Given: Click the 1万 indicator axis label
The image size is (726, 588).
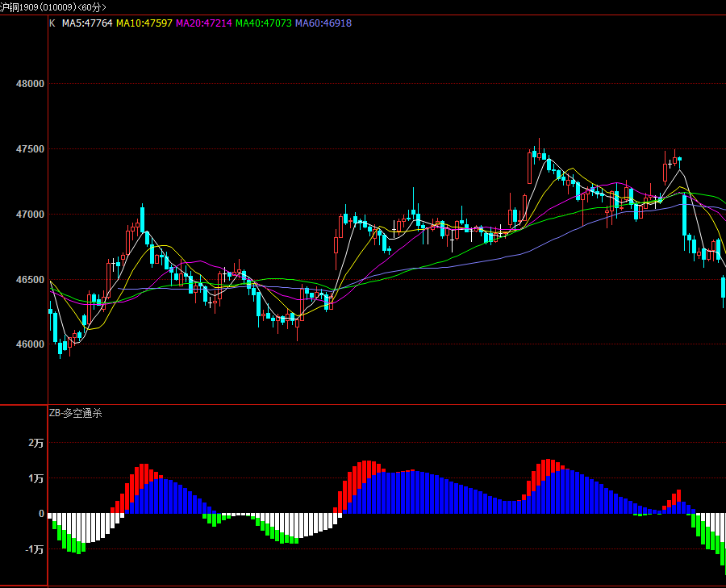Looking at the screenshot, I should pyautogui.click(x=35, y=478).
